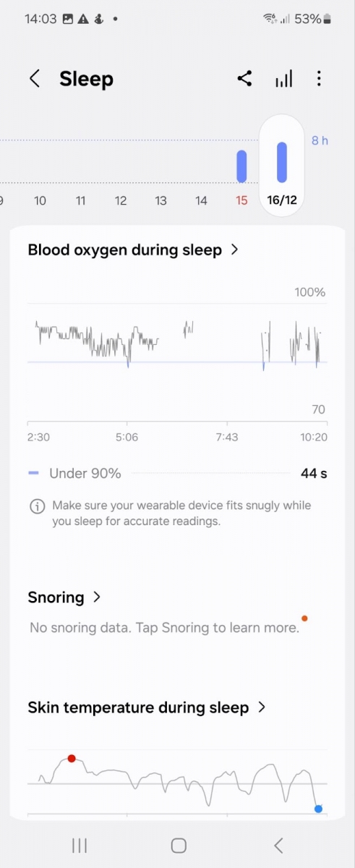Open the Blood oxygen during sleep chevron
This screenshot has width=355, height=868.
(x=234, y=250)
